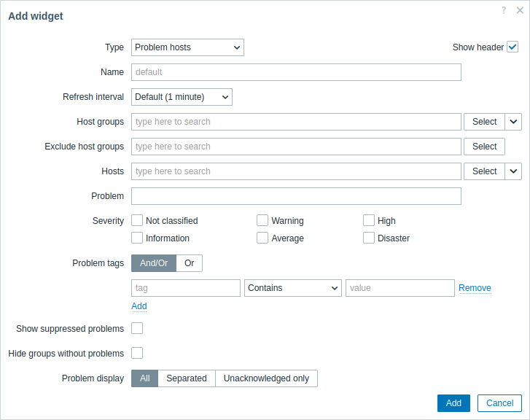
Task: Expand the Host groups Select arrow menu
Action: tap(513, 122)
